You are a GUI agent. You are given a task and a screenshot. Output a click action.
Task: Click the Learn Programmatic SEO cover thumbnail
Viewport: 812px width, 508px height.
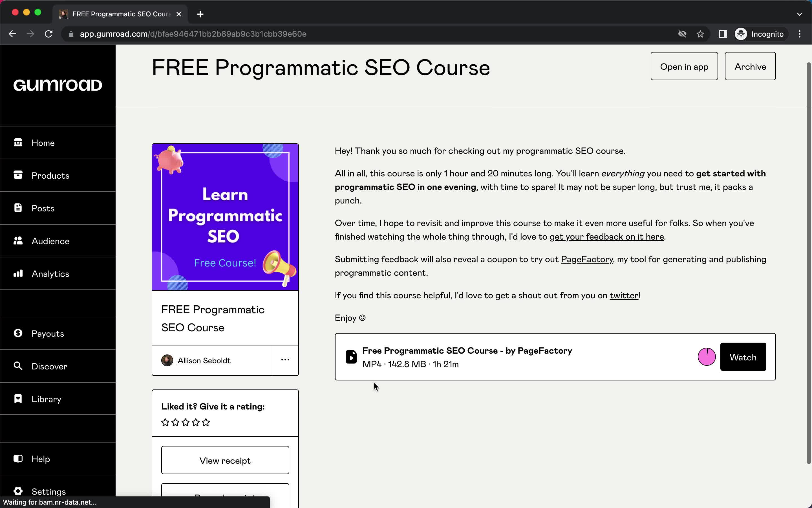point(225,217)
